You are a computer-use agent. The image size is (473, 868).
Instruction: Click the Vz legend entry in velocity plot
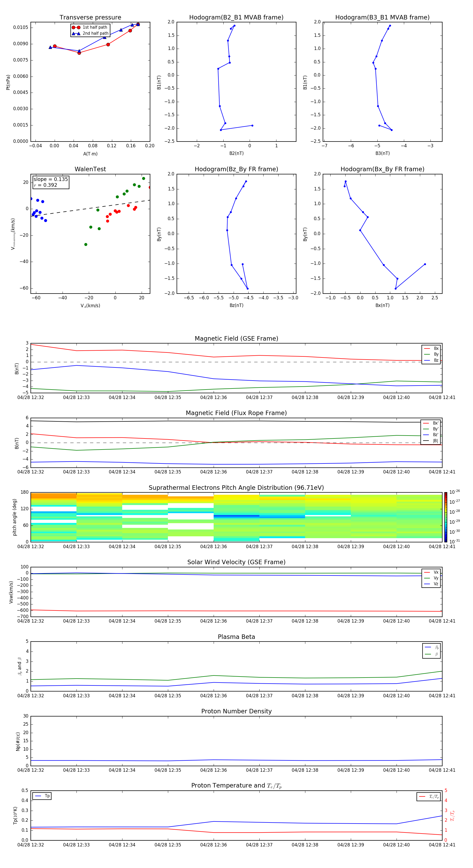431,584
